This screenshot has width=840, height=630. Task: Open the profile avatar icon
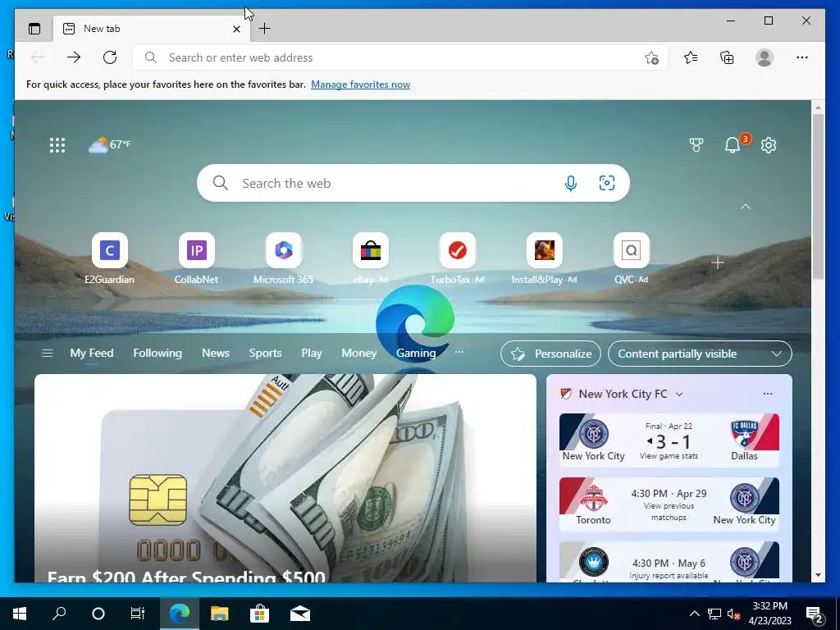coord(765,57)
